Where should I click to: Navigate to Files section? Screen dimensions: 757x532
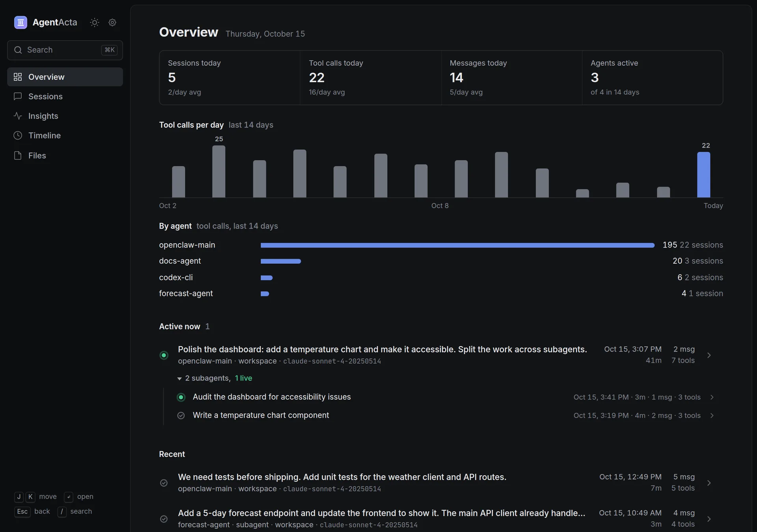click(65, 156)
